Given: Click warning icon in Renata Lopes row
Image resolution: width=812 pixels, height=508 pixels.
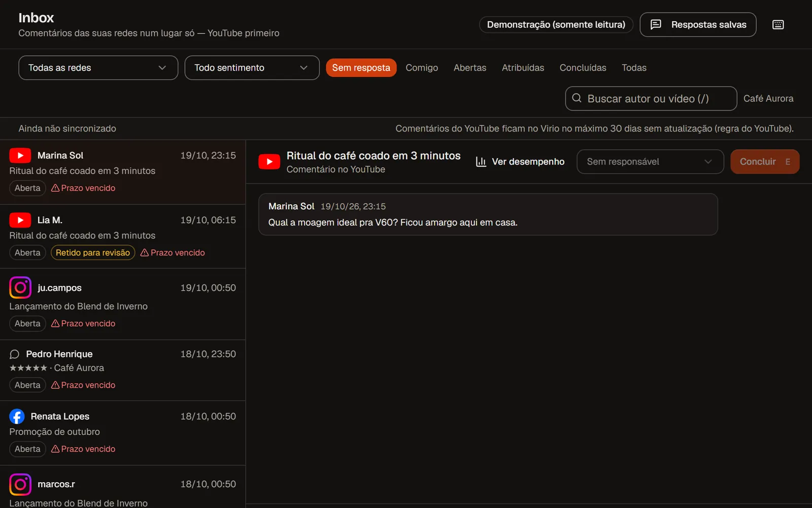Looking at the screenshot, I should point(55,449).
